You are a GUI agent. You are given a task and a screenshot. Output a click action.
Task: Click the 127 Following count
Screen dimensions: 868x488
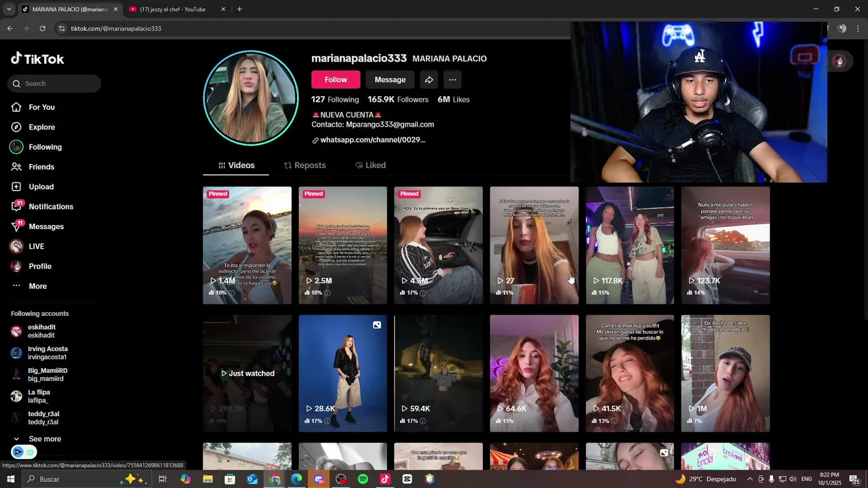pos(335,100)
